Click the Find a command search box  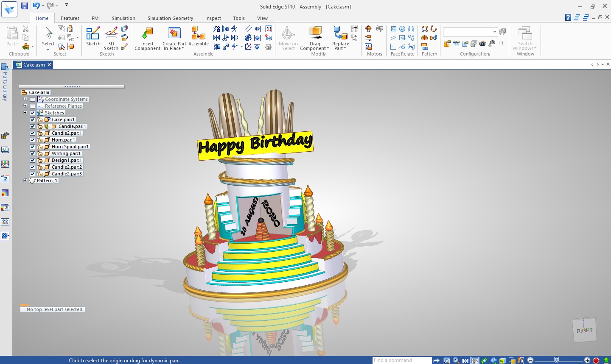tap(401, 360)
